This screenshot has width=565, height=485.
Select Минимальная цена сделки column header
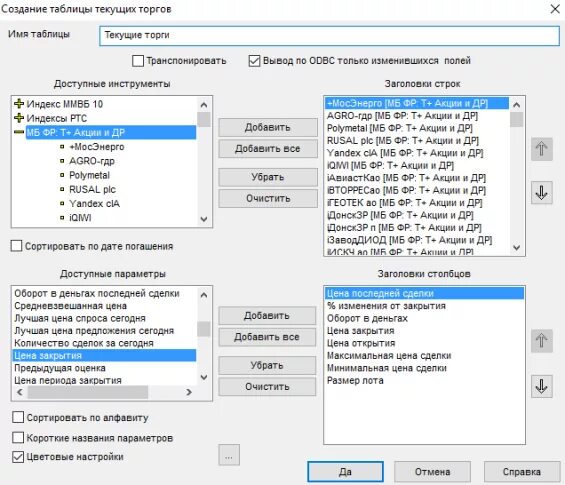(x=424, y=368)
